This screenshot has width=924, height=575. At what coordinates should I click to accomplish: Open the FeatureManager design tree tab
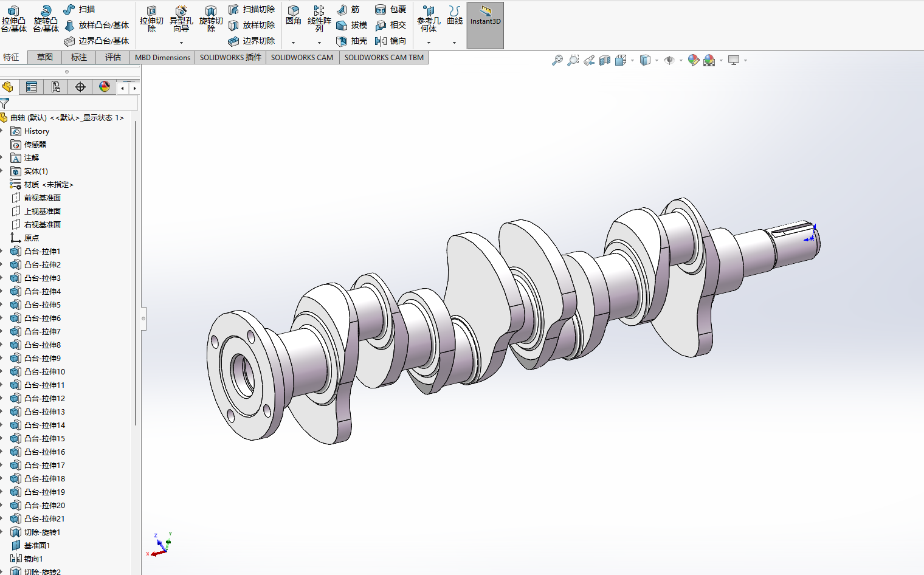coord(8,87)
